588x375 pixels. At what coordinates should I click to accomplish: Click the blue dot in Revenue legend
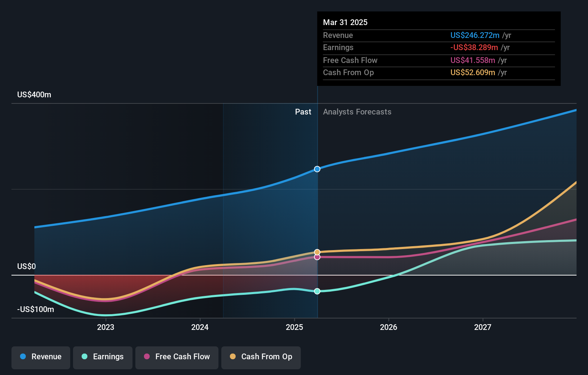[23, 357]
